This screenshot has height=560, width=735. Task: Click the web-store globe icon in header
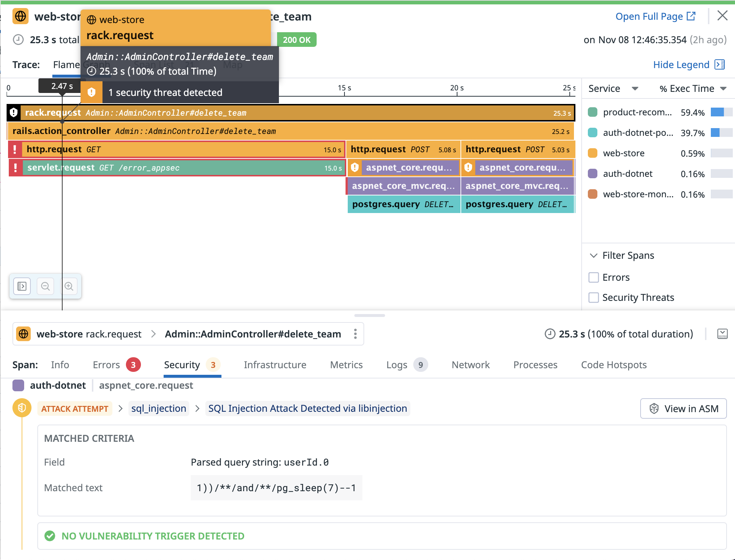pyautogui.click(x=20, y=16)
